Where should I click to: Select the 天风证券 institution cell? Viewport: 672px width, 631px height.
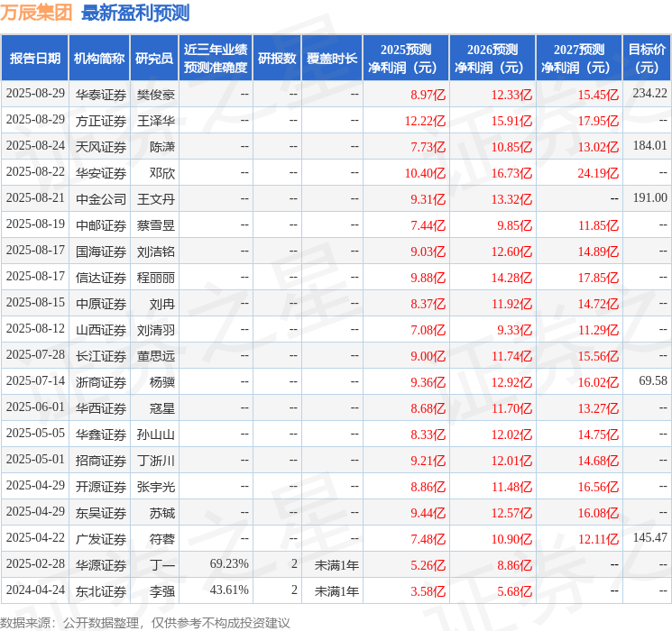coord(101,147)
